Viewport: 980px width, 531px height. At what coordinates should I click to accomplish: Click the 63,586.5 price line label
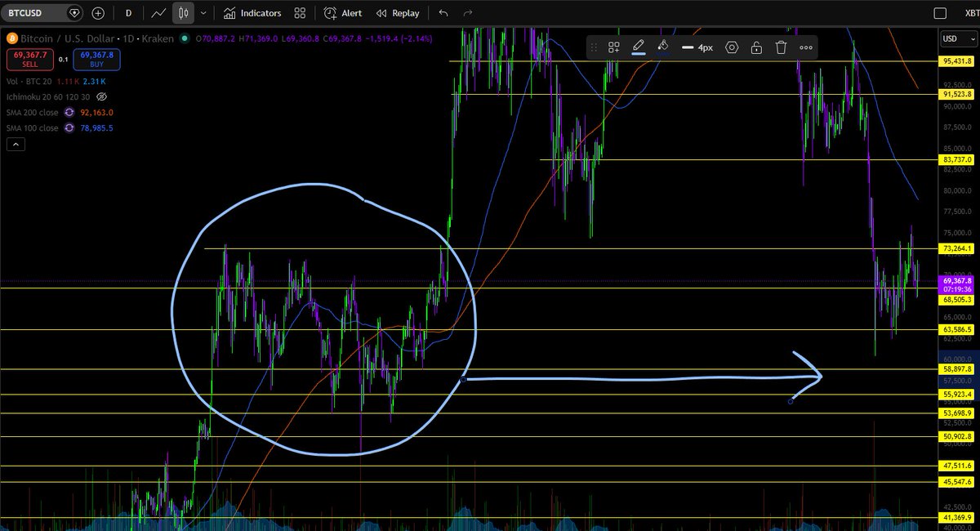pos(956,329)
